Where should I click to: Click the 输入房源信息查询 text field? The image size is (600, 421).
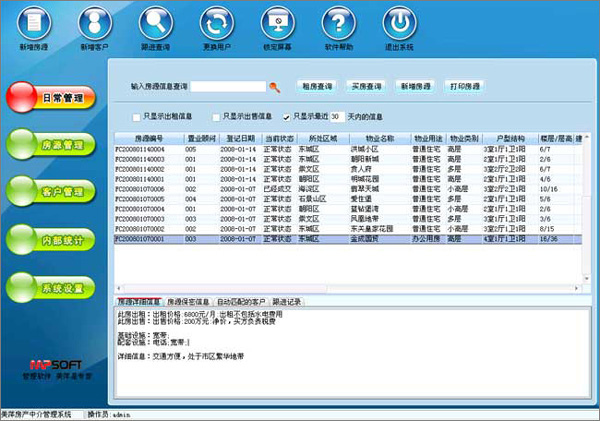click(229, 87)
